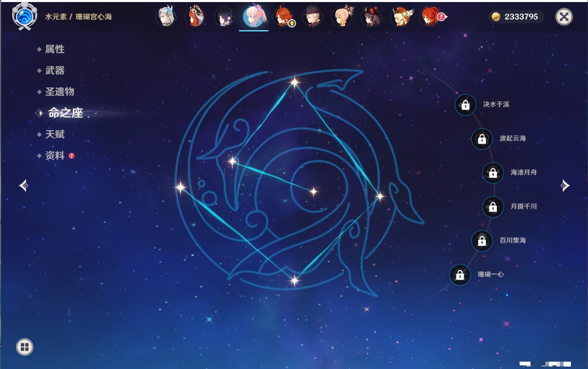Click the lock icon for 百川集海

pyautogui.click(x=482, y=241)
